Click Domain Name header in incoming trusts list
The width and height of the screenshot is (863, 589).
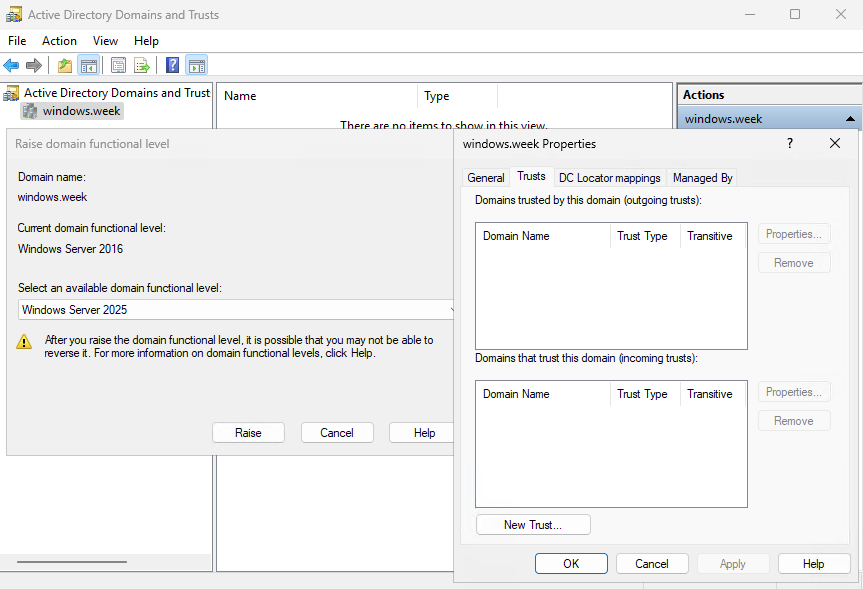[543, 394]
